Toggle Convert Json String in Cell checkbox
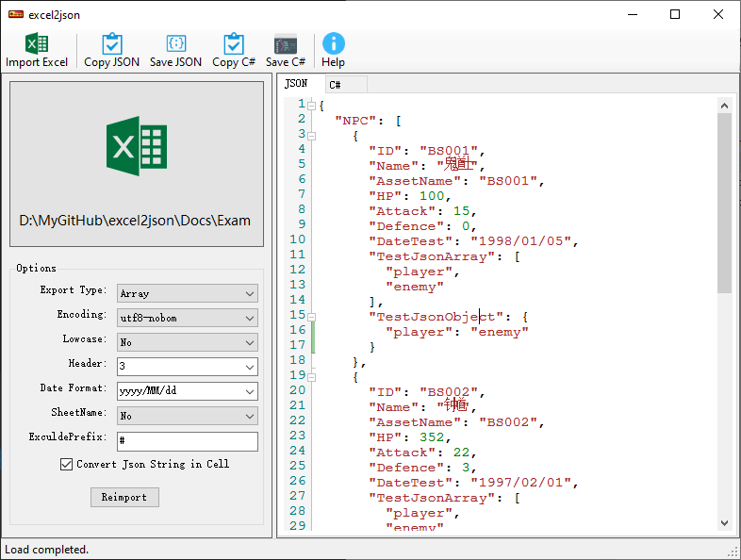Image resolution: width=741 pixels, height=560 pixels. [x=66, y=465]
